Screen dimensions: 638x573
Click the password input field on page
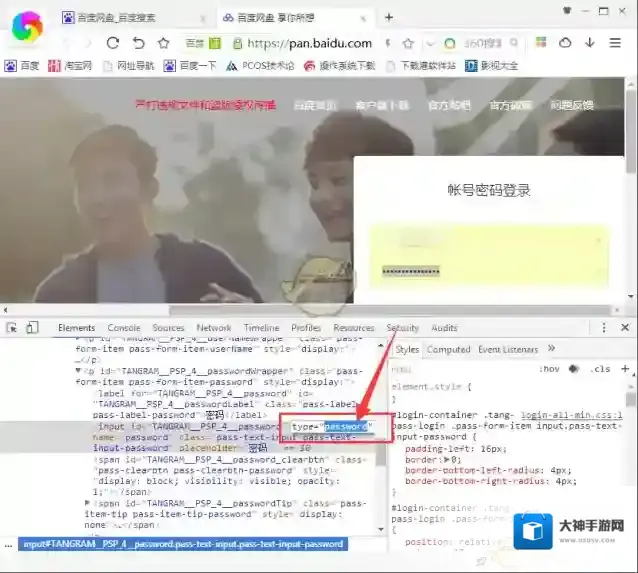(487, 271)
